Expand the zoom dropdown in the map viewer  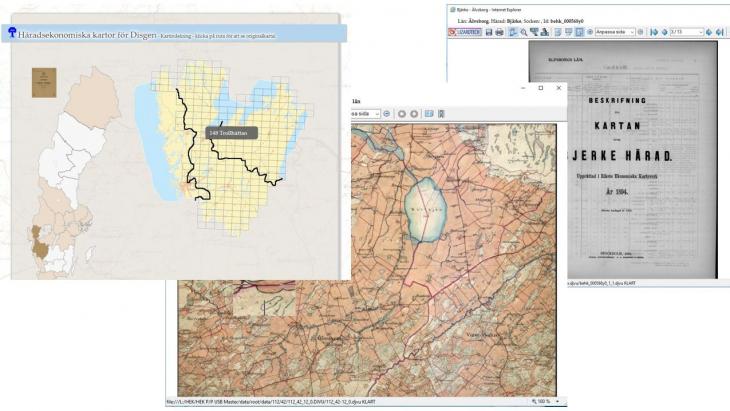[x=376, y=113]
